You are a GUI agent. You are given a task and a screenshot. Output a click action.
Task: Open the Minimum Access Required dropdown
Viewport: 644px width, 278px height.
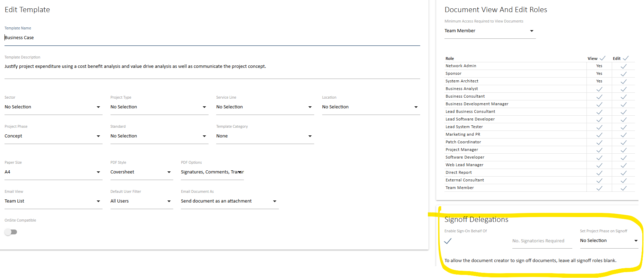click(x=490, y=31)
